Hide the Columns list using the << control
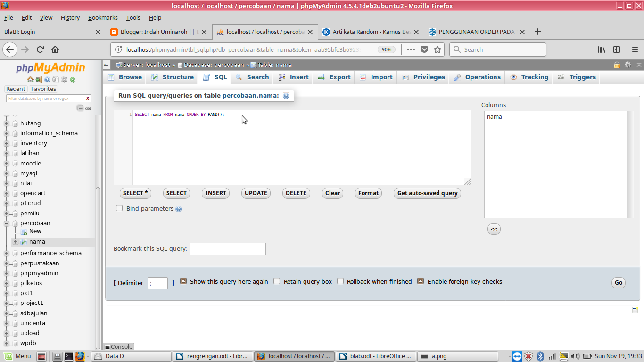644x362 pixels. (494, 229)
